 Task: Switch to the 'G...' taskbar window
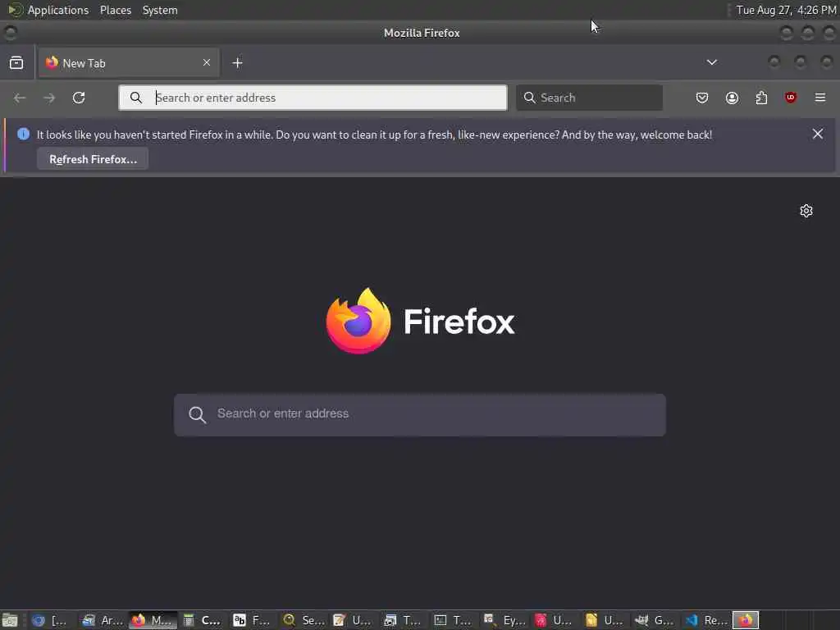(655, 620)
